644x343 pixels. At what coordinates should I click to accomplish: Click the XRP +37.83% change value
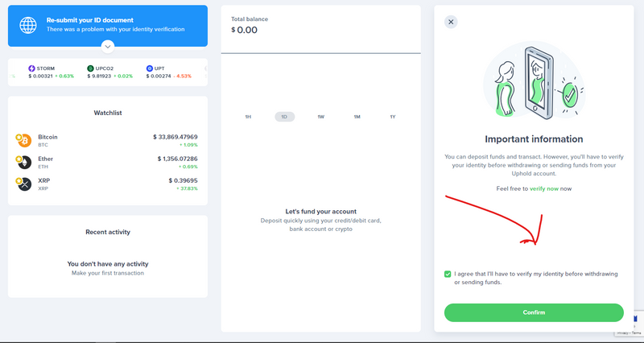[187, 188]
